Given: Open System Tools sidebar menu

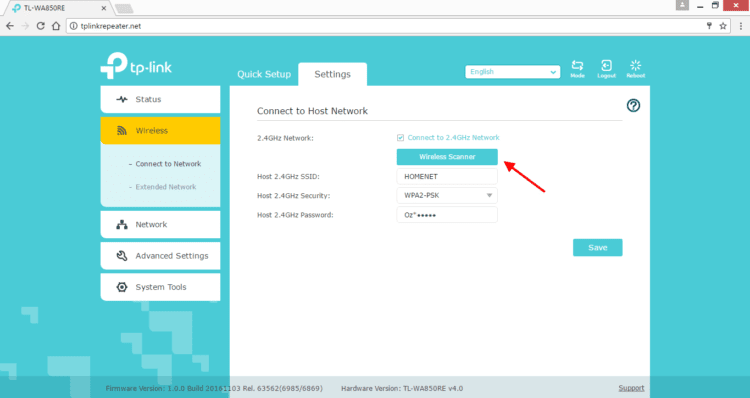Looking at the screenshot, I should (160, 287).
